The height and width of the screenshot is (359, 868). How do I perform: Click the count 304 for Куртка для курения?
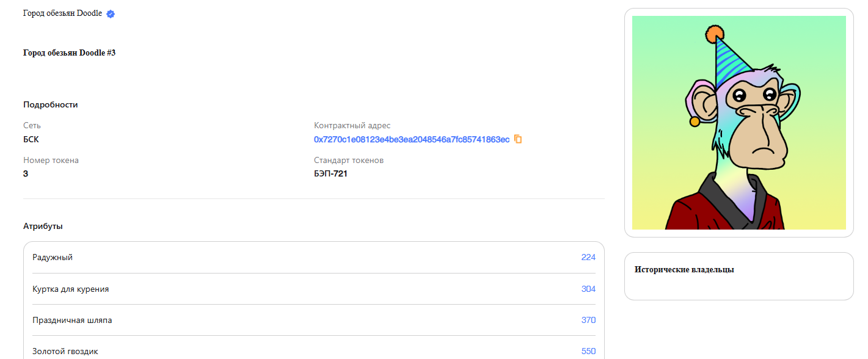588,289
